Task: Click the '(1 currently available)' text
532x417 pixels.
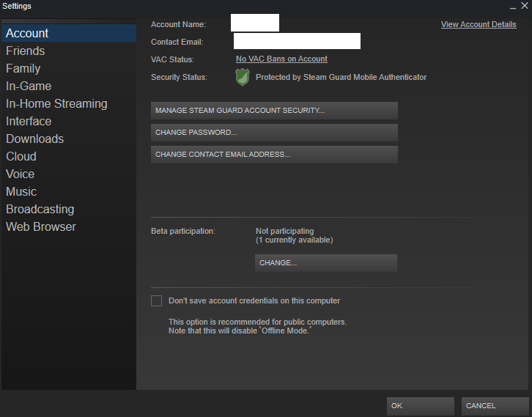Action: pyautogui.click(x=294, y=240)
